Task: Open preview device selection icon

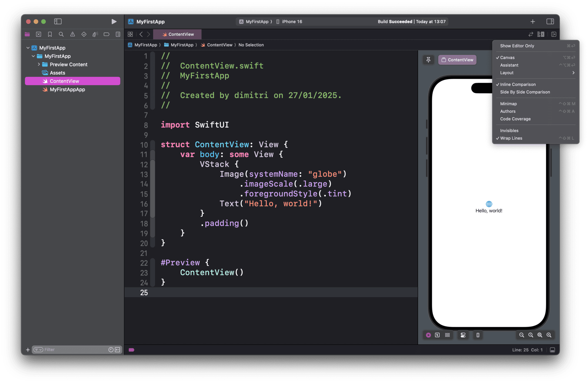Action: coord(478,335)
